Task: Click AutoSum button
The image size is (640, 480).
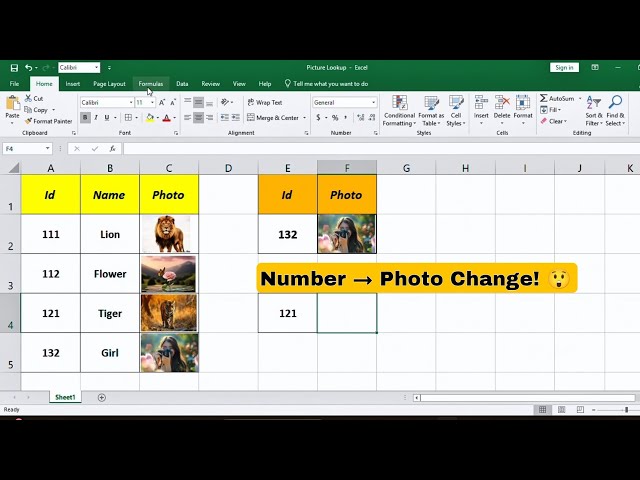Action: [x=557, y=98]
